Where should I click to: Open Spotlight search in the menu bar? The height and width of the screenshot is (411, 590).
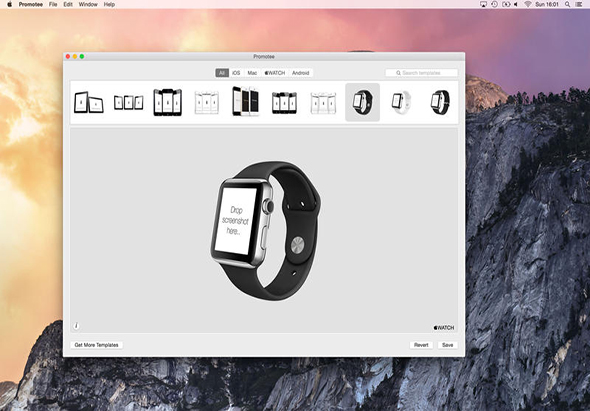[567, 4]
